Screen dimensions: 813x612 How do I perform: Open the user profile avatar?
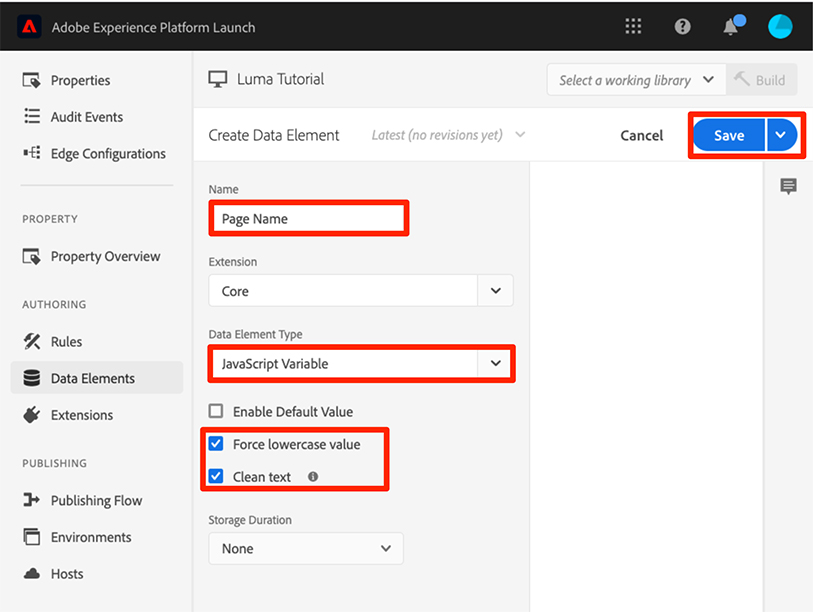pyautogui.click(x=780, y=26)
